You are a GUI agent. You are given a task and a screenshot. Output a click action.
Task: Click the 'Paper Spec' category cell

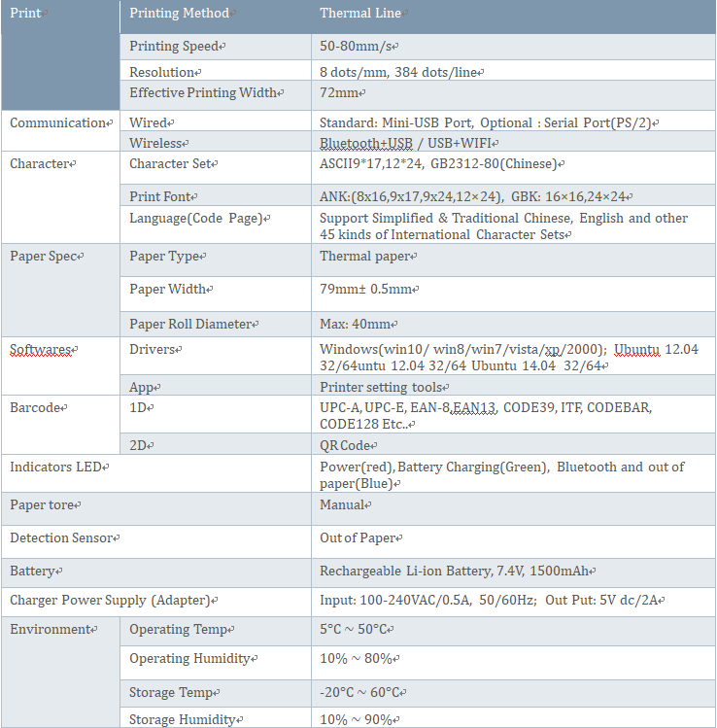point(60,291)
